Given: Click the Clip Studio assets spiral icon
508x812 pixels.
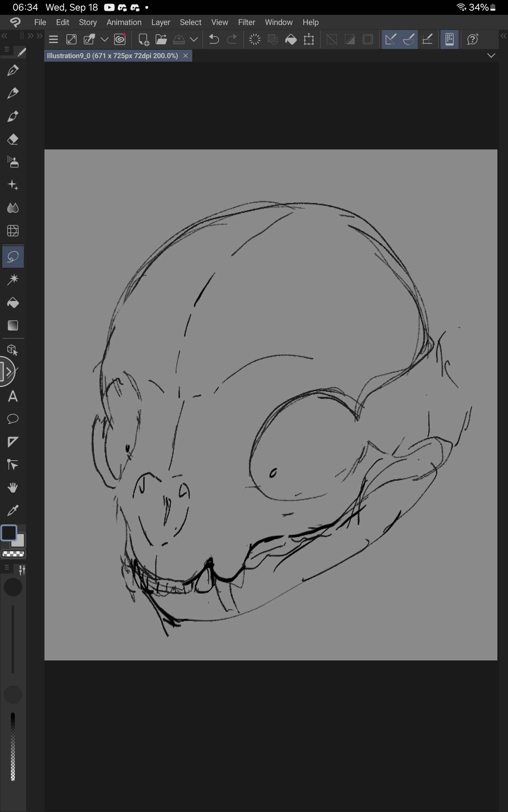Looking at the screenshot, I should [x=120, y=39].
